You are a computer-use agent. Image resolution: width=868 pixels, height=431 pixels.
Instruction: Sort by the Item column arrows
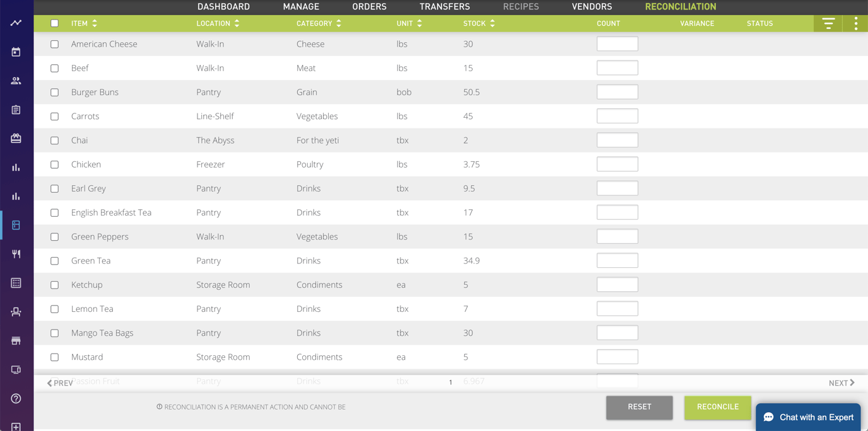point(95,23)
